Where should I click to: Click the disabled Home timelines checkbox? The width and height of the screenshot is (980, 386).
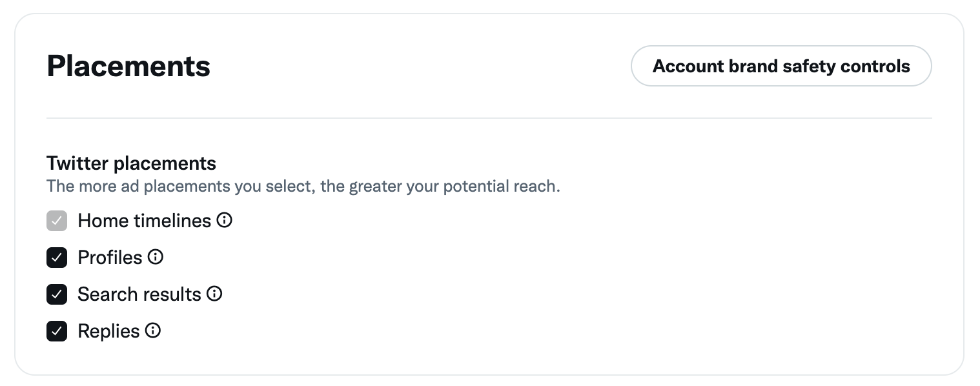pos(57,221)
